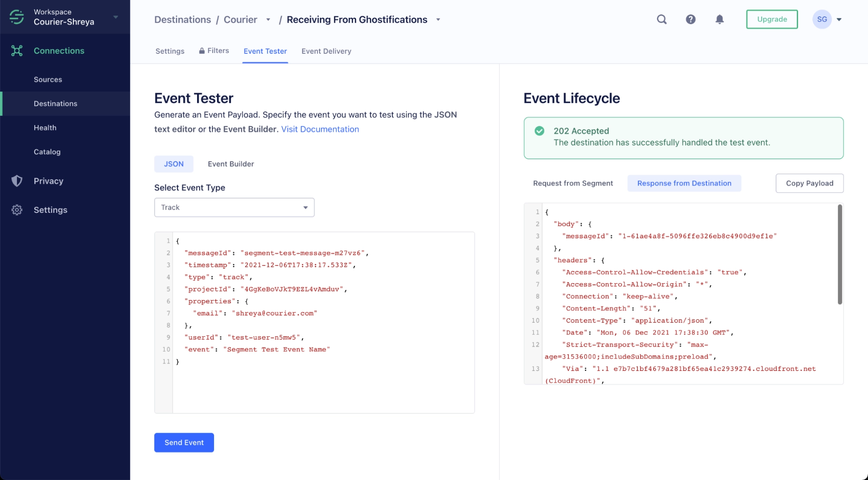Click the Privacy shield icon
This screenshot has width=868, height=480.
pos(17,181)
